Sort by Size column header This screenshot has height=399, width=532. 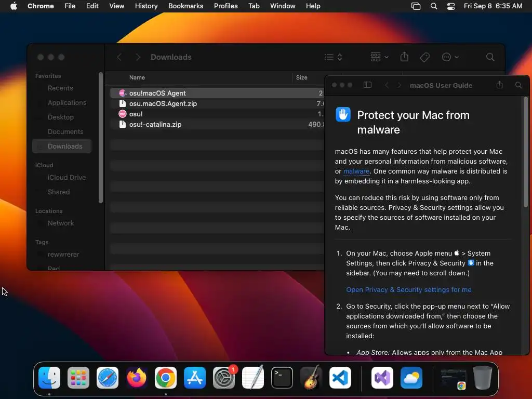point(301,77)
